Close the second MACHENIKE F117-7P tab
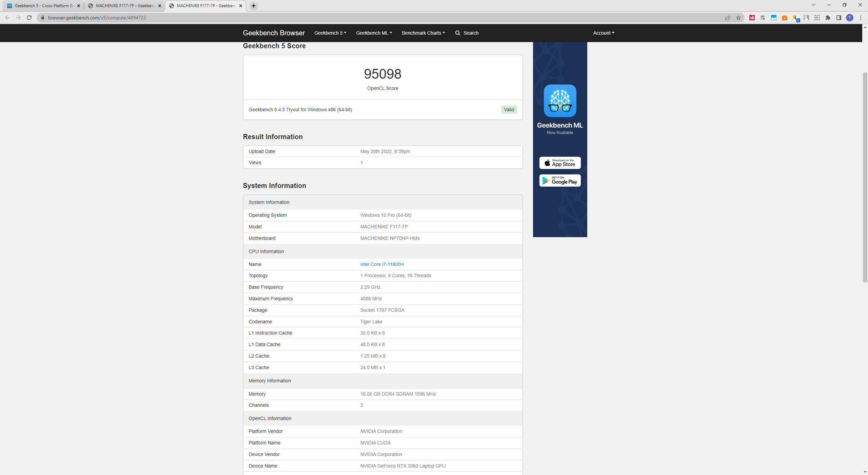The width and height of the screenshot is (868, 475). [x=160, y=6]
